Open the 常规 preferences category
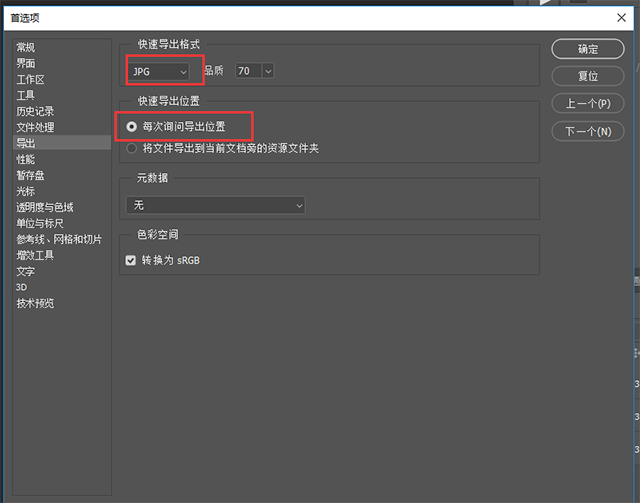 click(26, 48)
